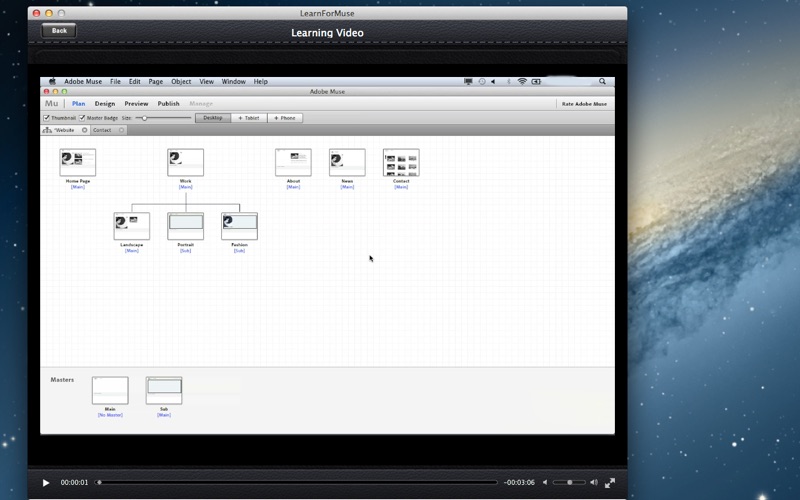The height and width of the screenshot is (500, 800).
Task: Close the Contact tab
Action: coord(121,130)
